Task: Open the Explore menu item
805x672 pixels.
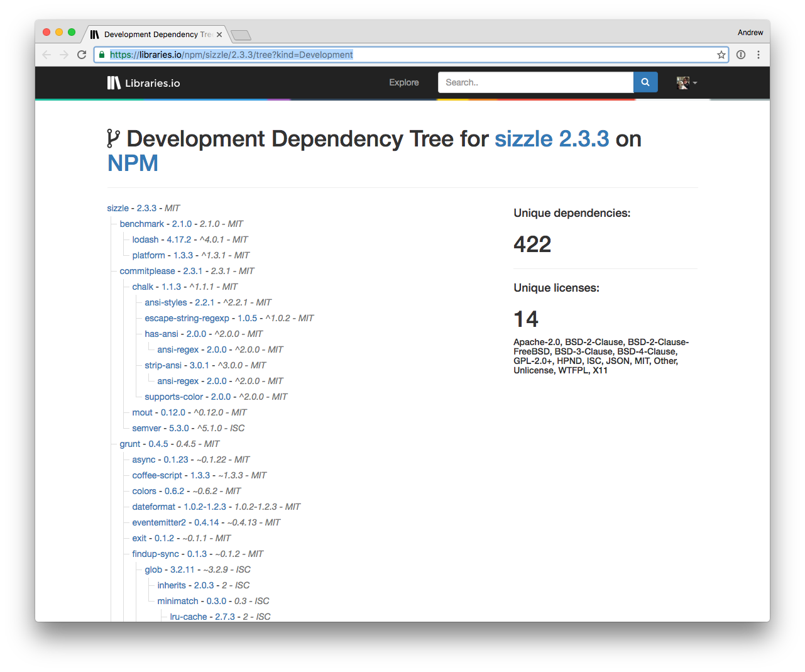Action: [x=404, y=82]
